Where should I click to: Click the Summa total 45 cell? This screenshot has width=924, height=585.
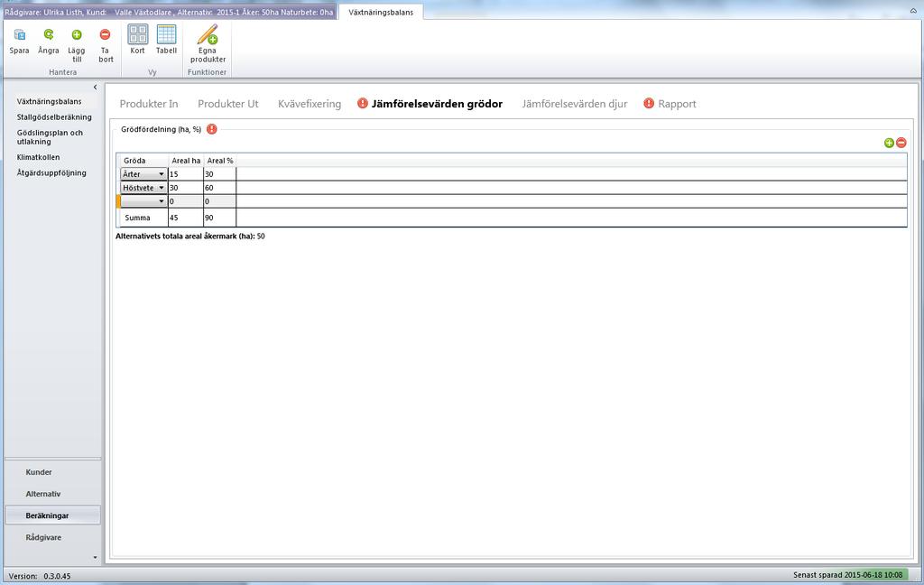(186, 218)
